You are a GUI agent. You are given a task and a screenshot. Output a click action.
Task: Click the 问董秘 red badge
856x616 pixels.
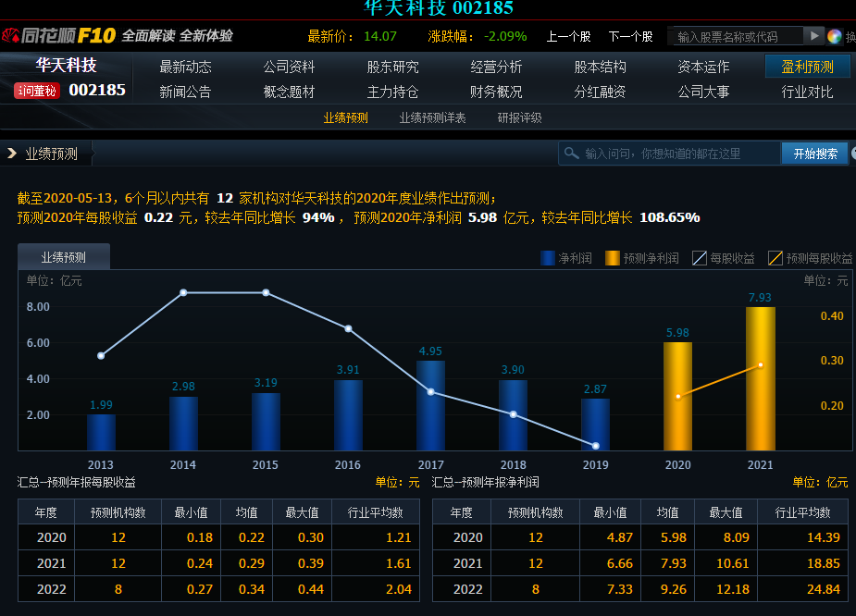tap(37, 91)
